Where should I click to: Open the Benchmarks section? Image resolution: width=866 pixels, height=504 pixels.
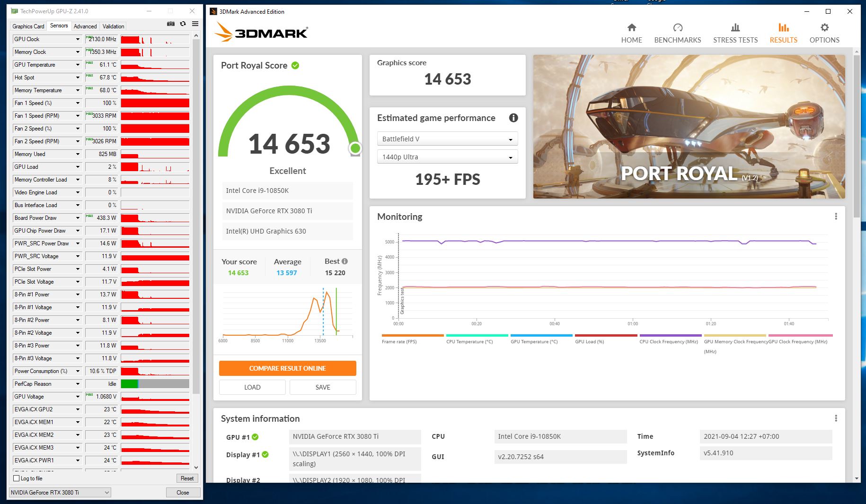[678, 33]
